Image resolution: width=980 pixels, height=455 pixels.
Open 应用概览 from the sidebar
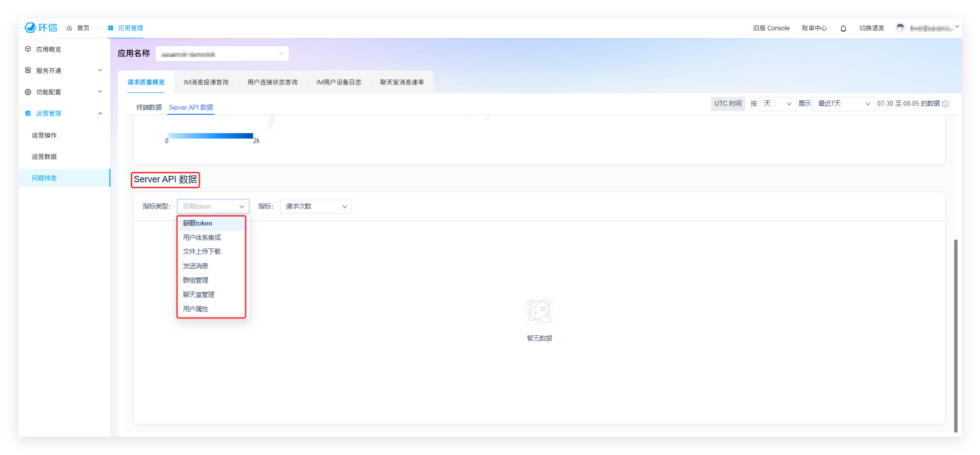(x=48, y=49)
